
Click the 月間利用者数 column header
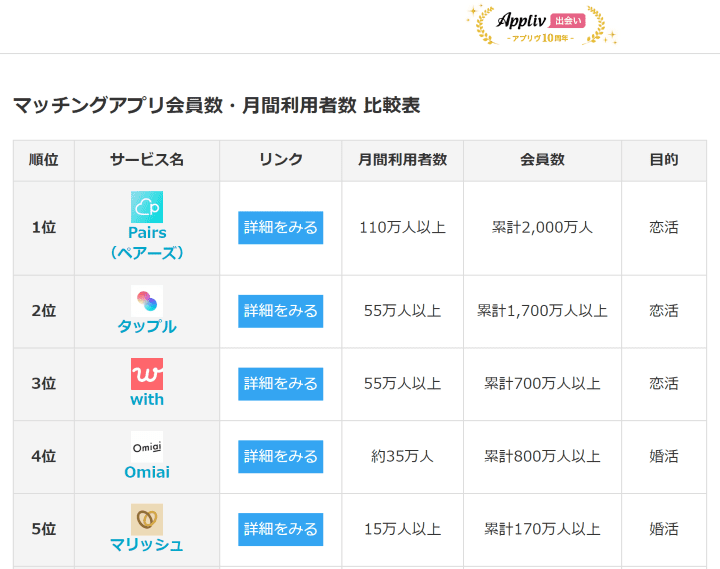(403, 160)
